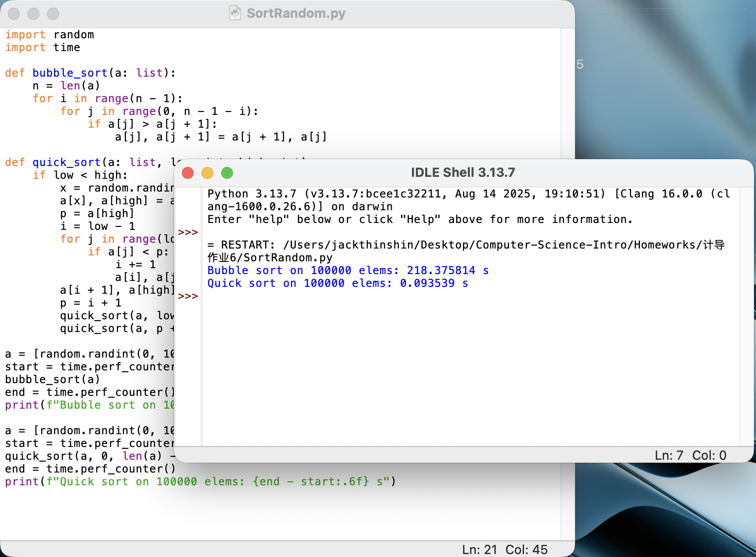Image resolution: width=756 pixels, height=557 pixels.
Task: Place cursor on the import time line
Action: [x=42, y=47]
